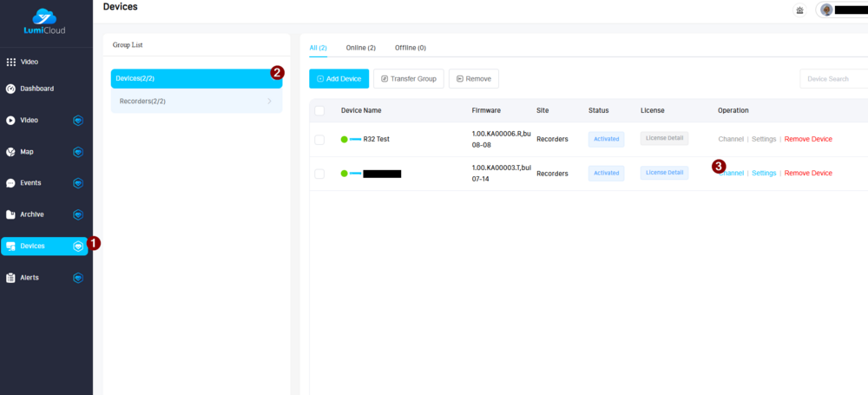Select the Devices(2/2) group item
Image resolution: width=868 pixels, height=395 pixels.
tap(196, 78)
